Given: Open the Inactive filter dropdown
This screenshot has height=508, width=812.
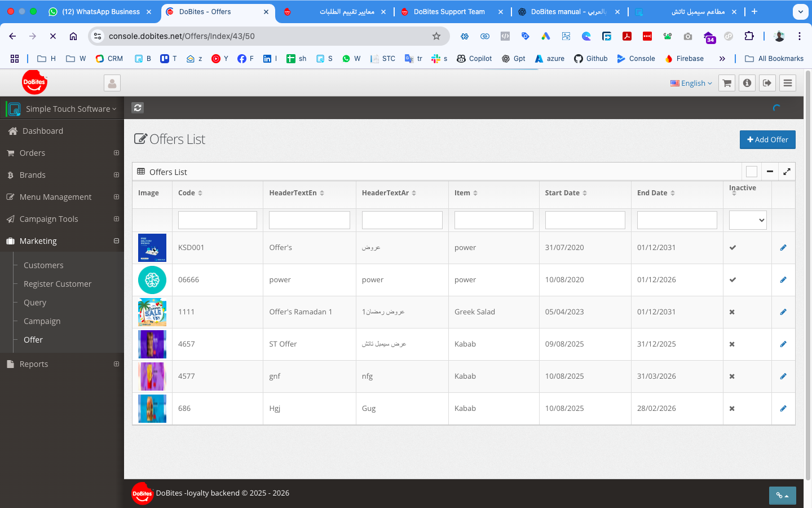Looking at the screenshot, I should pyautogui.click(x=747, y=220).
